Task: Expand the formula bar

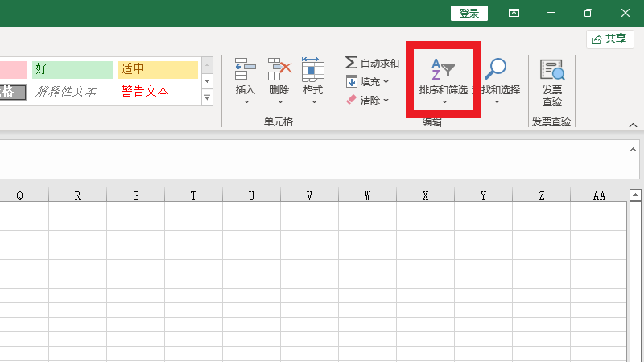Action: 632,150
